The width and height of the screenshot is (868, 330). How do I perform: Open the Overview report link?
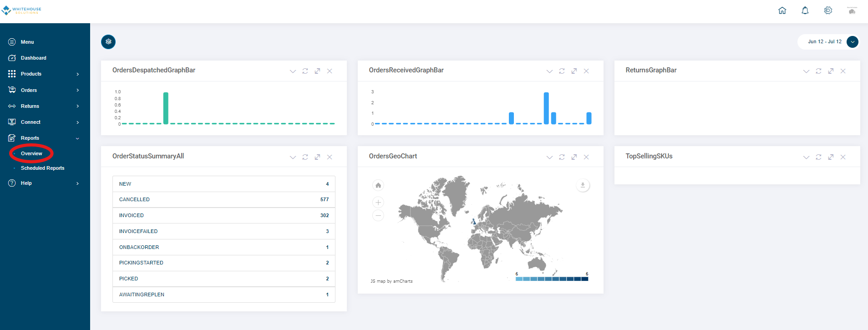pyautogui.click(x=31, y=153)
